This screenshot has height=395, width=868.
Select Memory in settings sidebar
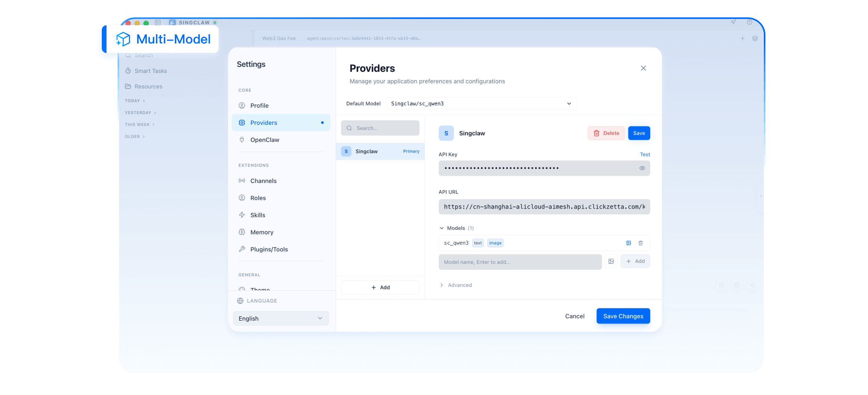point(262,232)
